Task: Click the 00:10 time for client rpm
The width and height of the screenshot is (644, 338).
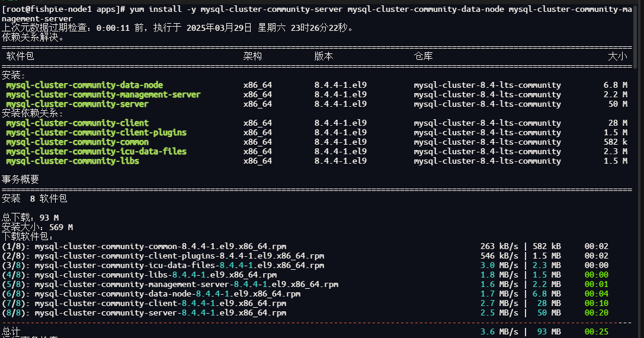Action: tap(597, 303)
